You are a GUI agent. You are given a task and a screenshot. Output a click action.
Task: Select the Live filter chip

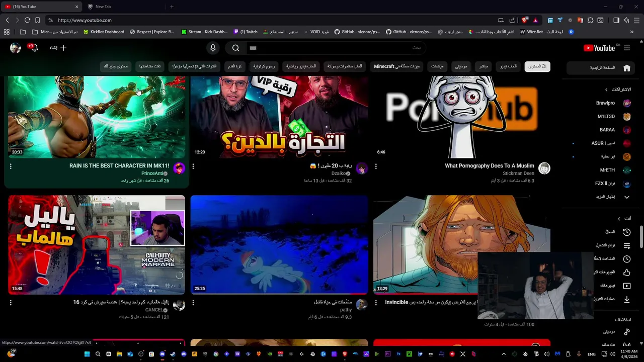pos(484,66)
